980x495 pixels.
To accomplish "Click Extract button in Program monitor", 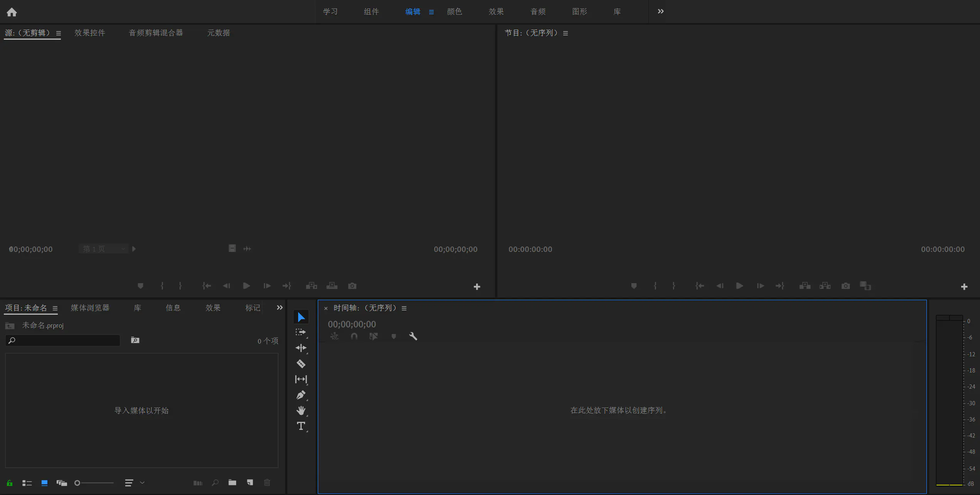I will pos(825,286).
